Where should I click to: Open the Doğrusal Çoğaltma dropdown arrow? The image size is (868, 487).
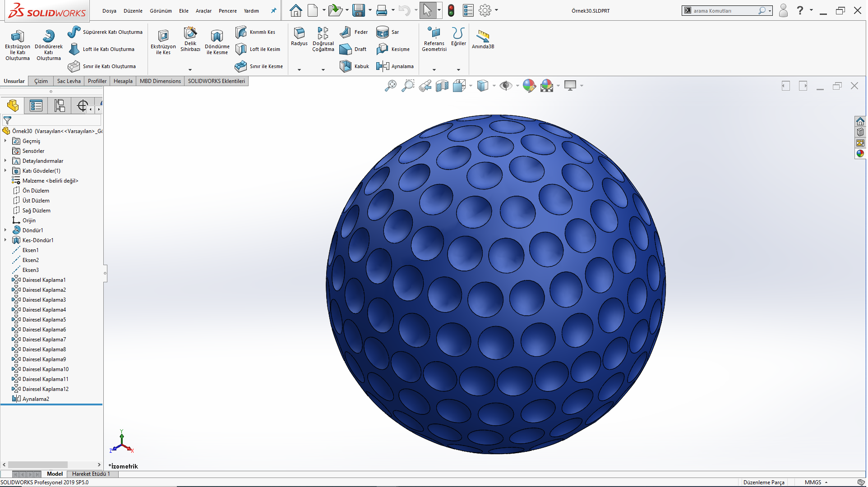323,70
